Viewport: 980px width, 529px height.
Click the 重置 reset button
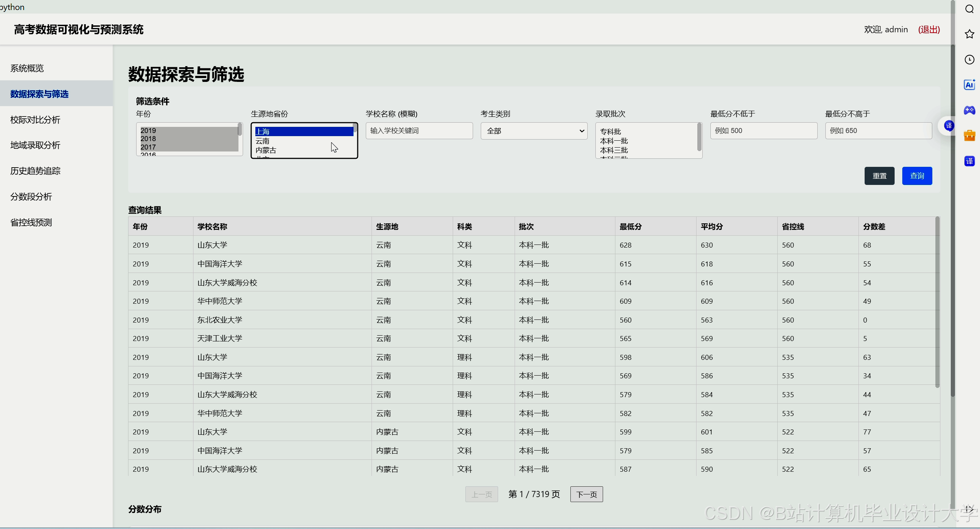pyautogui.click(x=879, y=176)
